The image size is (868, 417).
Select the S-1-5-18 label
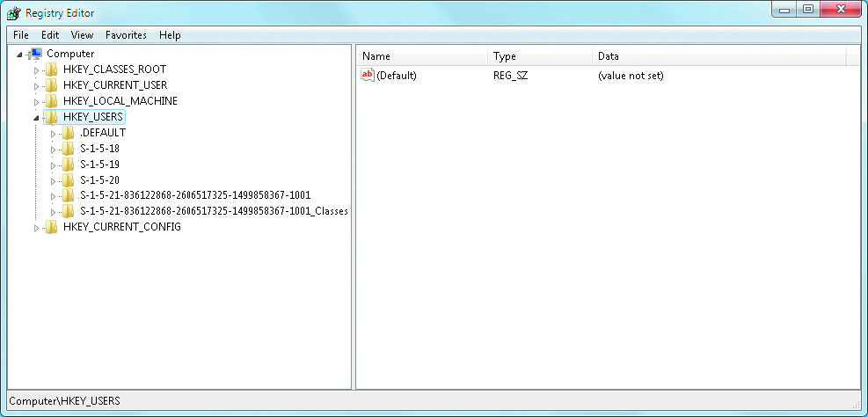click(x=99, y=149)
